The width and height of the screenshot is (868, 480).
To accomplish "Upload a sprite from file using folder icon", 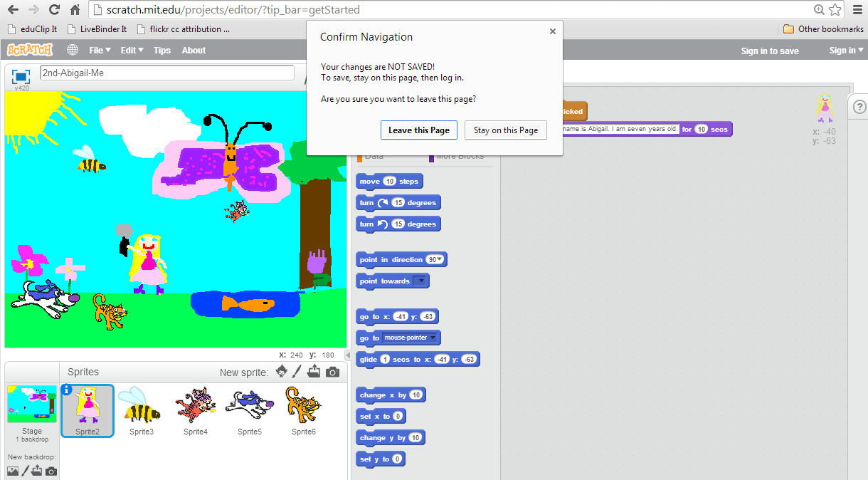I will point(314,371).
